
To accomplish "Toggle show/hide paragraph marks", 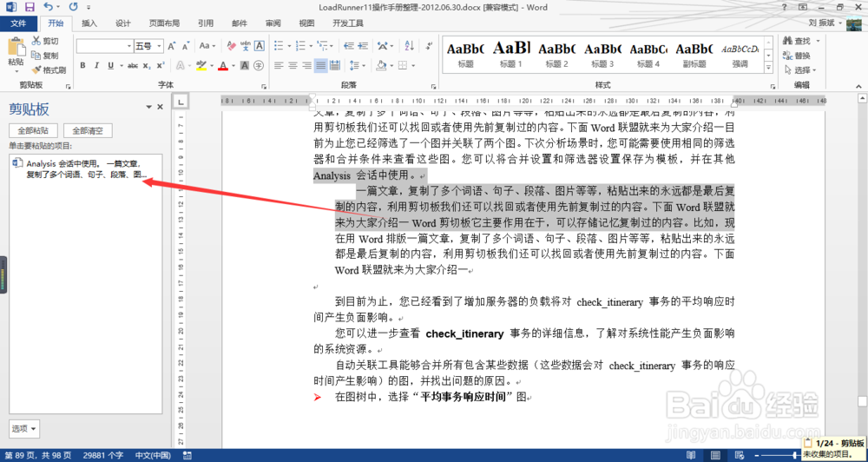I will click(427, 46).
